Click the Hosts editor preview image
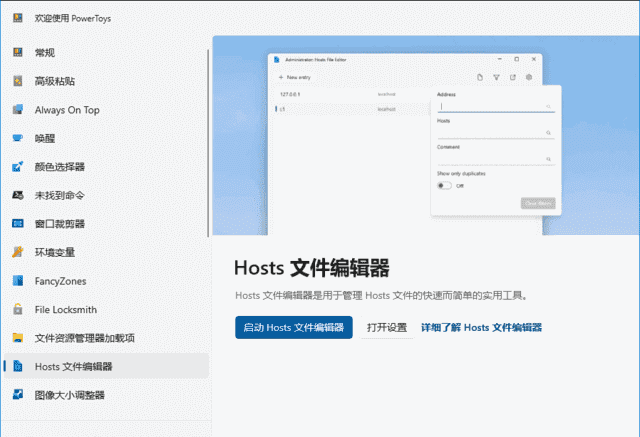 pos(426,135)
